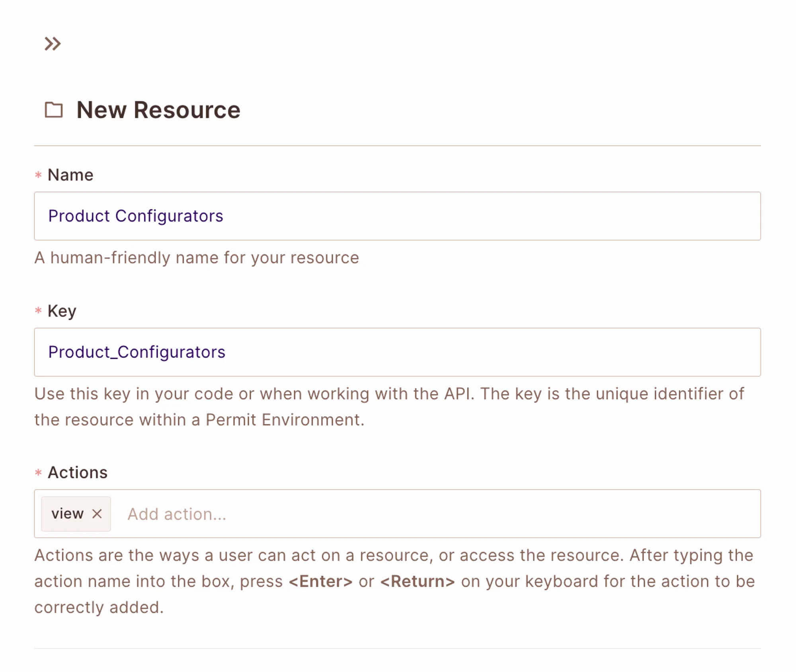Screen dimensions: 796x672
Task: Focus the Name field containing Product Configurators
Action: [397, 216]
